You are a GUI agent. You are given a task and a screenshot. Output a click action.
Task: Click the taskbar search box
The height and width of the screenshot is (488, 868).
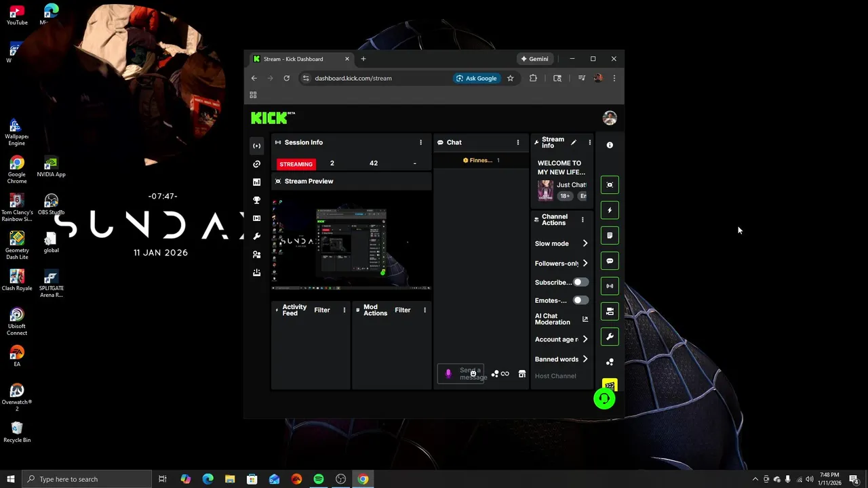(87, 479)
